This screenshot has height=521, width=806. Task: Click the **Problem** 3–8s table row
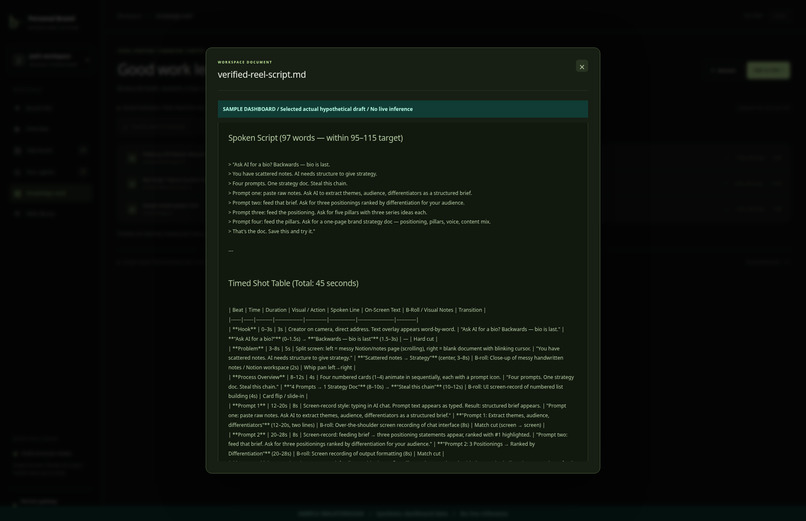coord(396,358)
